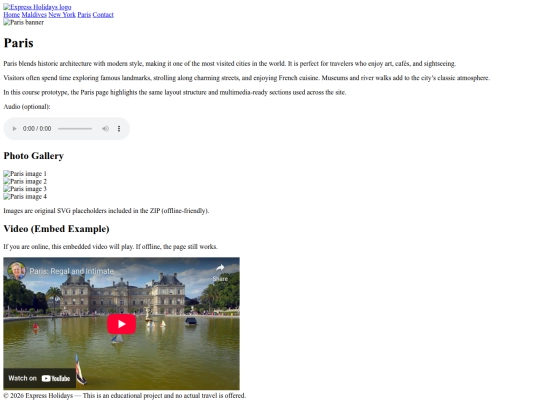Click the video Share arrow icon
The width and height of the screenshot is (540, 405).
(x=220, y=268)
